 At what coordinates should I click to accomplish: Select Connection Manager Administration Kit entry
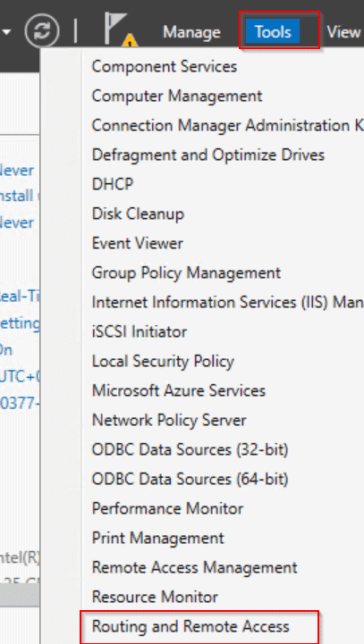coord(227,125)
